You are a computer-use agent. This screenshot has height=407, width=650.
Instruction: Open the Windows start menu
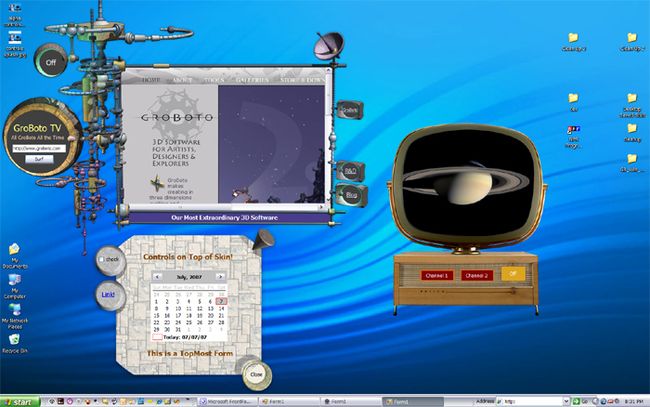coord(20,402)
